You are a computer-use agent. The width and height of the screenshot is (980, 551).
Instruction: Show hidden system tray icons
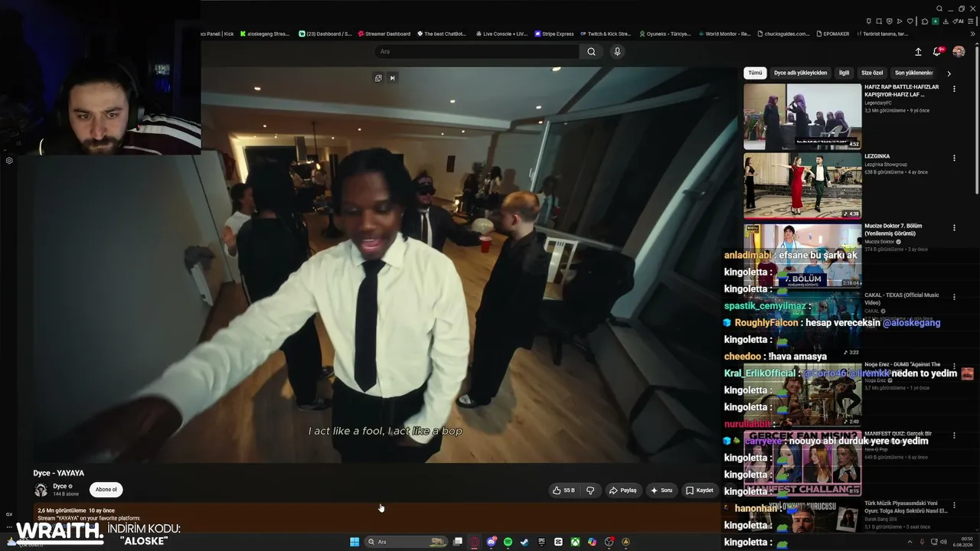[908, 542]
